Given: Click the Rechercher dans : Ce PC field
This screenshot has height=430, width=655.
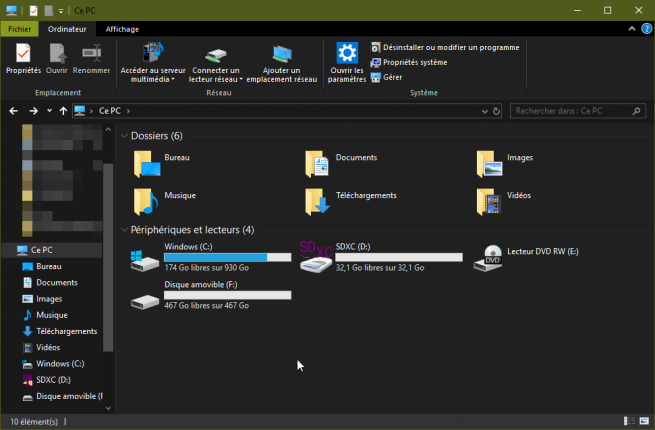Looking at the screenshot, I should (x=570, y=110).
